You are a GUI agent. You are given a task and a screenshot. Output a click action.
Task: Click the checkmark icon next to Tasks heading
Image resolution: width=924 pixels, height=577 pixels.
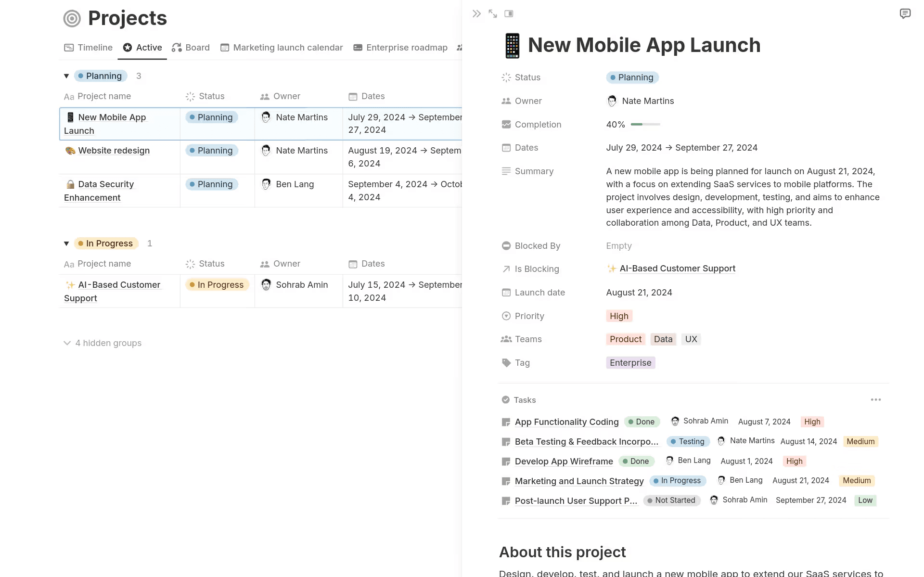(506, 399)
